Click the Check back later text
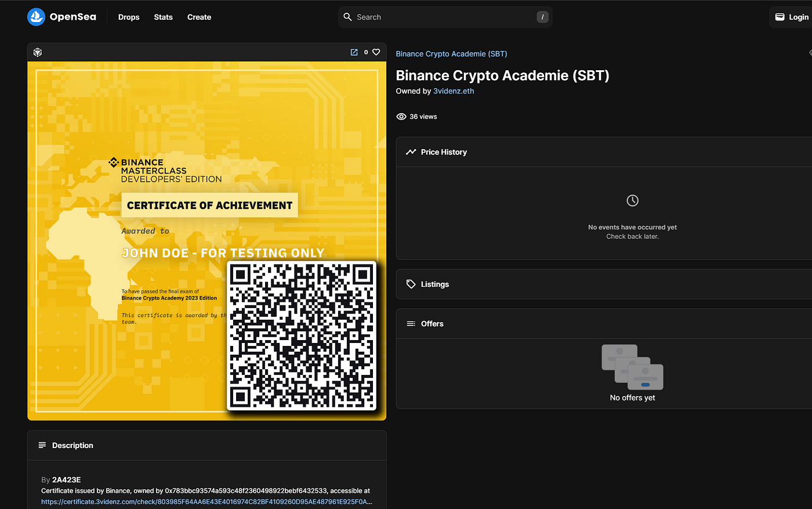Image resolution: width=812 pixels, height=509 pixels. click(632, 237)
